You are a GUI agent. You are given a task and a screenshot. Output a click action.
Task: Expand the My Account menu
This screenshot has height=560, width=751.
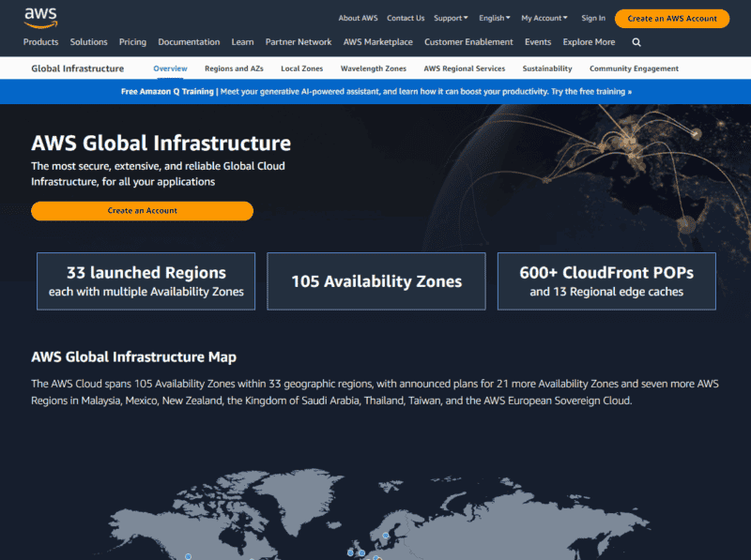544,17
